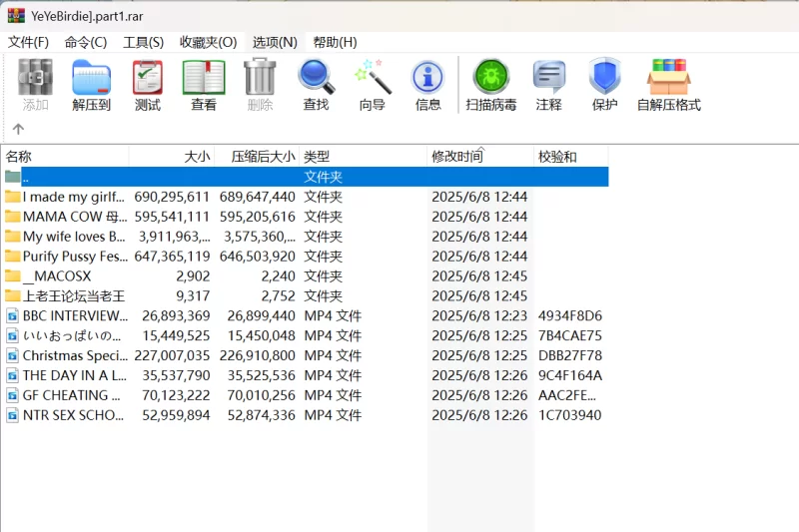
Task: Sort by the 校验和 column header
Action: [571, 157]
